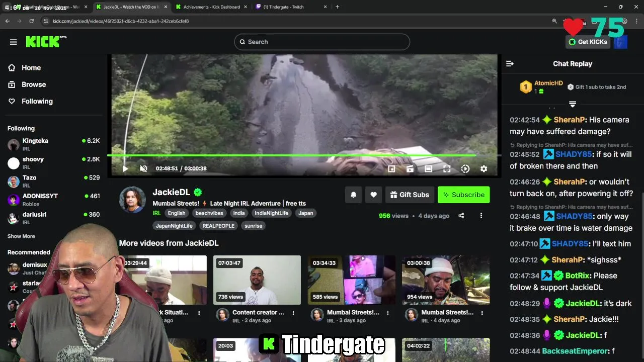The width and height of the screenshot is (644, 362).
Task: Open playback speed control
Action: point(465,169)
